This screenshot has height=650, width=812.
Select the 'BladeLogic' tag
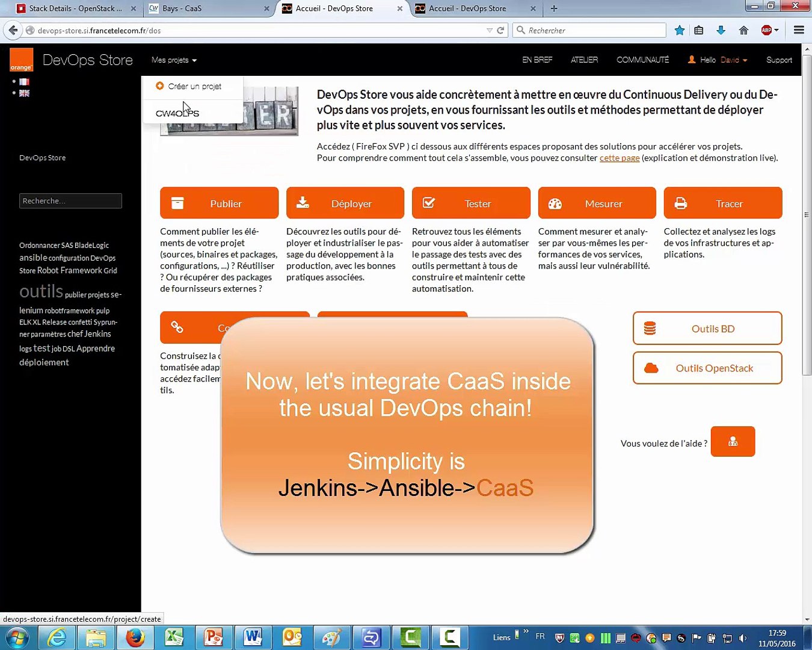92,246
